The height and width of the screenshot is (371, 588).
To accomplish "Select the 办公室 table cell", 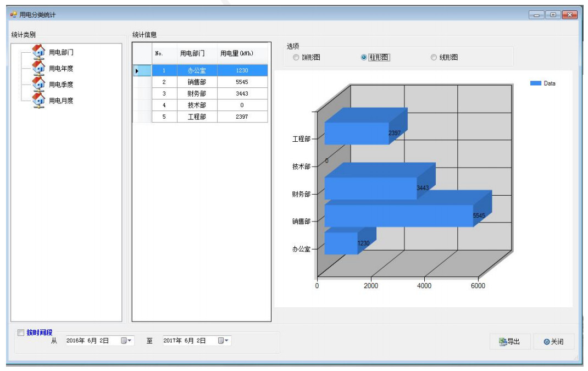I will (x=197, y=70).
